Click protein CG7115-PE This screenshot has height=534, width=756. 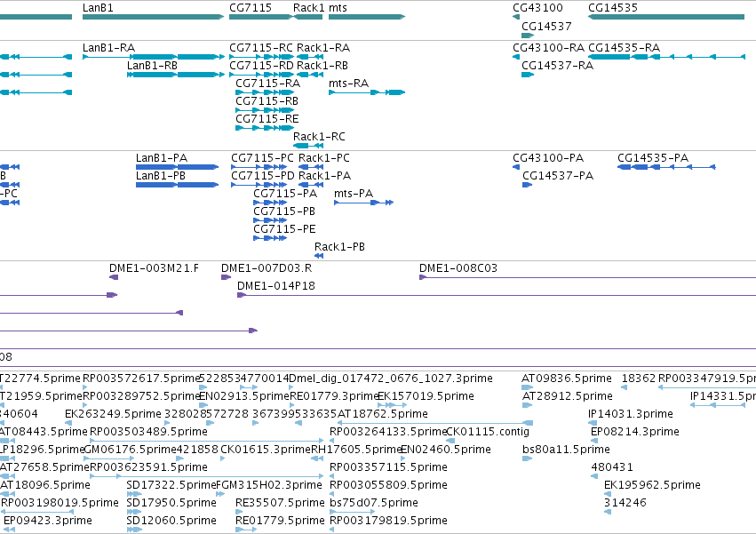(x=270, y=238)
